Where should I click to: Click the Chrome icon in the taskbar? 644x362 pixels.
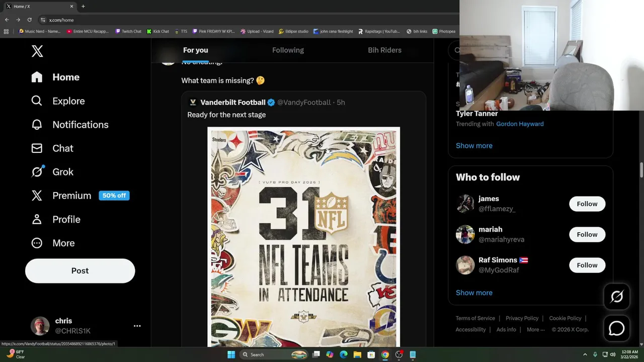(x=385, y=354)
